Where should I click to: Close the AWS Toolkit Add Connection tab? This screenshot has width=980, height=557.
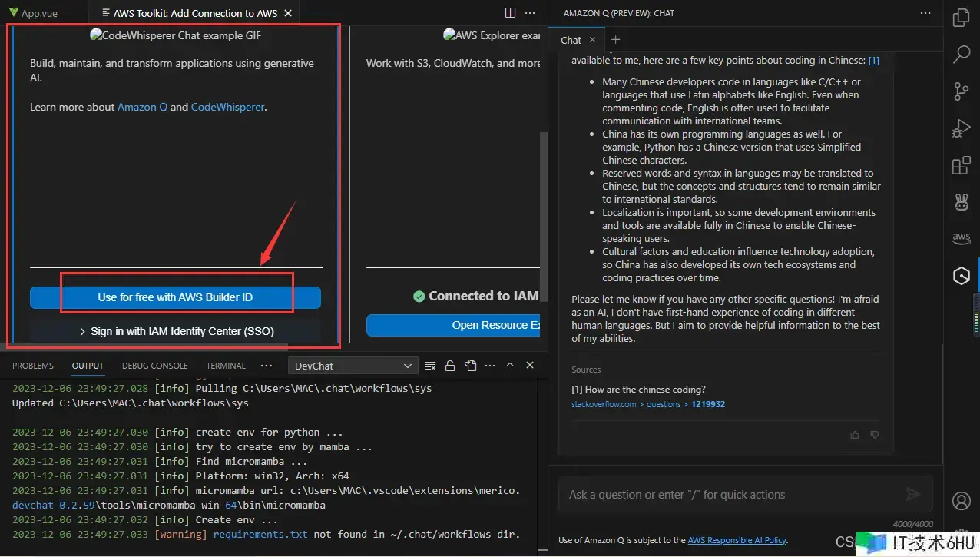tap(287, 13)
